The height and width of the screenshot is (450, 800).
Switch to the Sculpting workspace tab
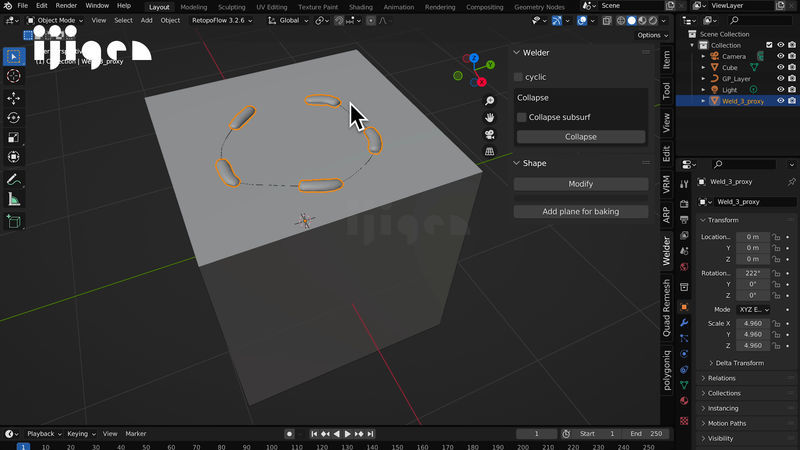(x=232, y=7)
